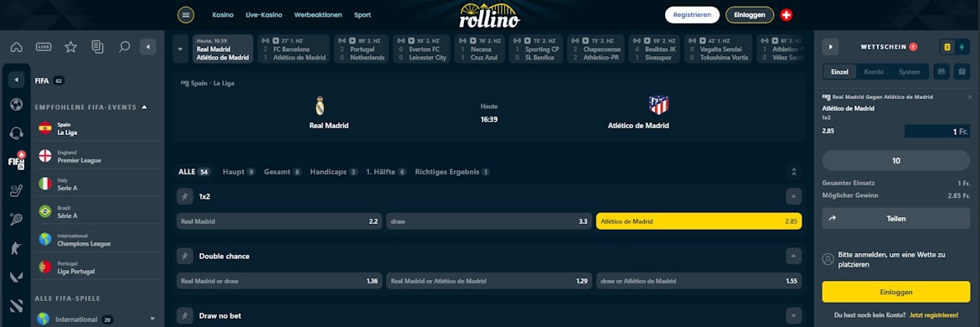Open the Werbeaktionen menu item
This screenshot has width=980, height=327.
click(x=318, y=15)
